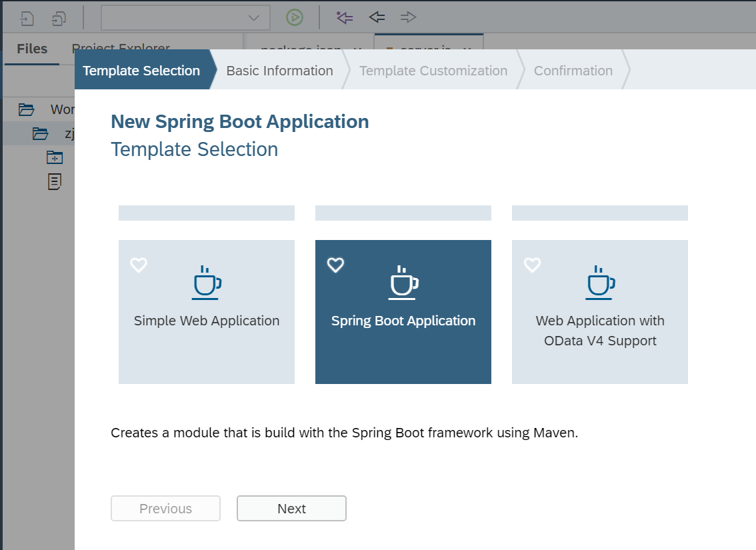The width and height of the screenshot is (756, 550).
Task: Navigate forward with the right arrow icon
Action: (408, 17)
